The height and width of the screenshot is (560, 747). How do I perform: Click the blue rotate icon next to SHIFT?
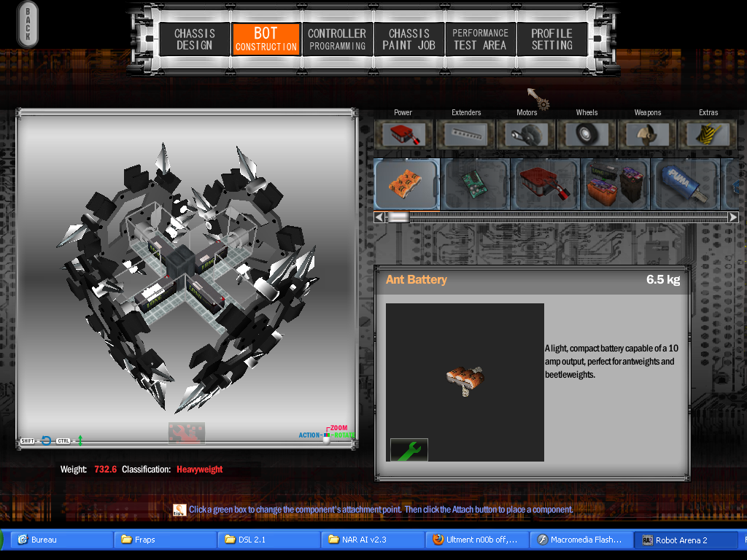(x=46, y=440)
